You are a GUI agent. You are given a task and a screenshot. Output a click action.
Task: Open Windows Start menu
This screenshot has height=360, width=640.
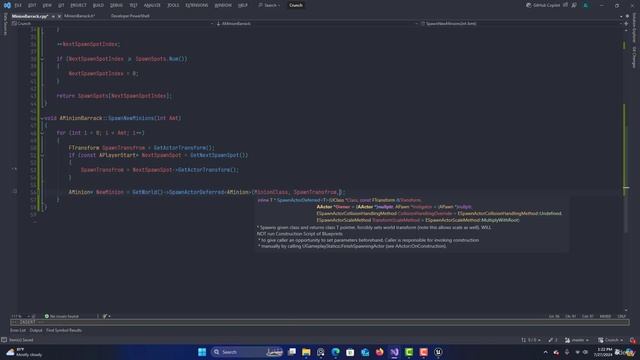(202, 352)
